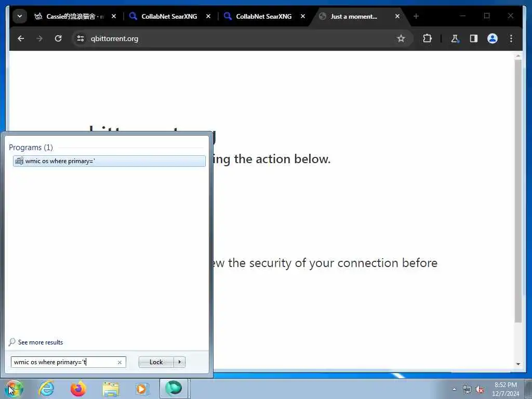This screenshot has width=532, height=399.
Task: Open Chrome Labs flask icon
Action: (455, 38)
